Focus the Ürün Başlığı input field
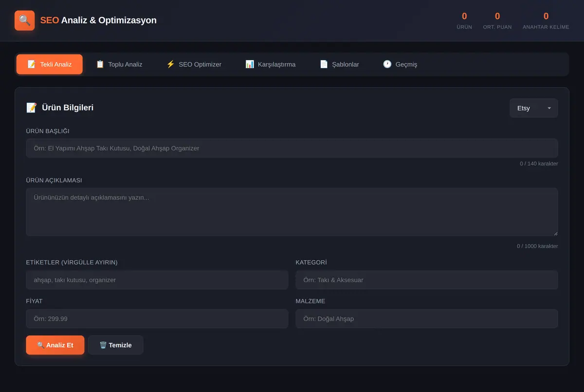Screen dimensions: 584x392 (x=292, y=148)
